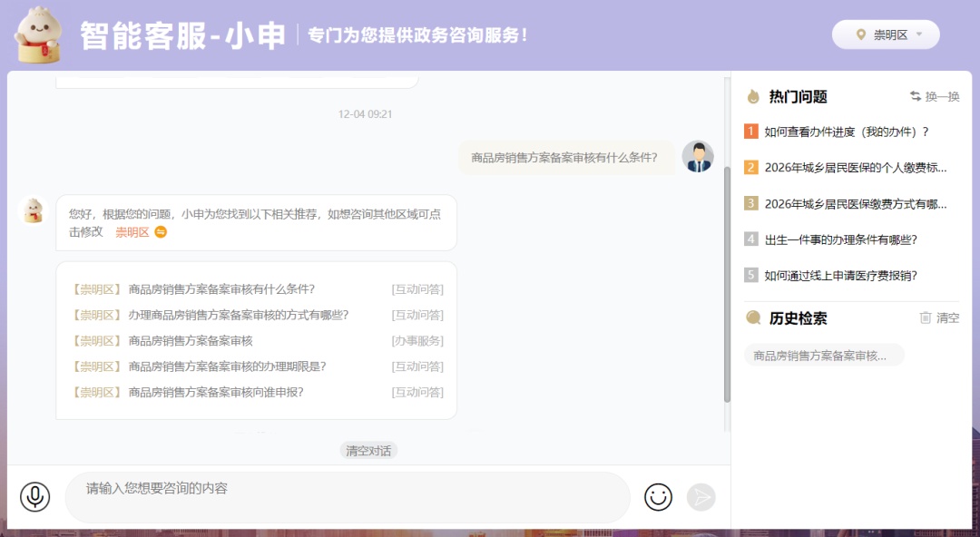Select hot question about 2026年城乡居民医保个人缴费标准
Image resolution: width=980 pixels, height=537 pixels.
click(855, 168)
